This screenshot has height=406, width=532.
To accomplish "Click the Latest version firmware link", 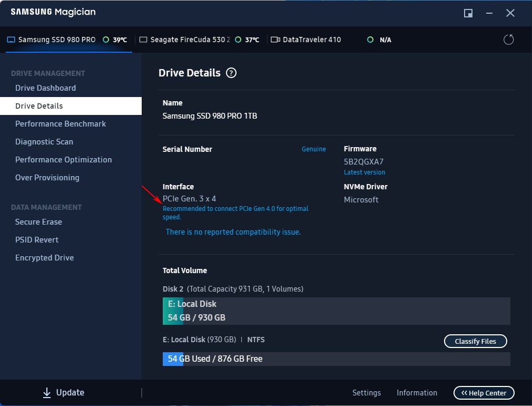I will (x=364, y=172).
